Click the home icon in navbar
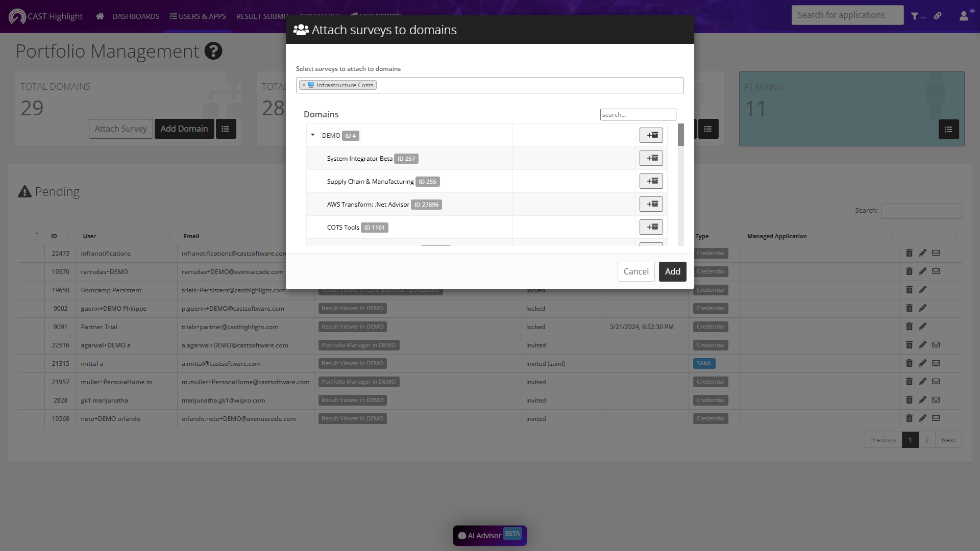This screenshot has width=980, height=551. point(100,16)
